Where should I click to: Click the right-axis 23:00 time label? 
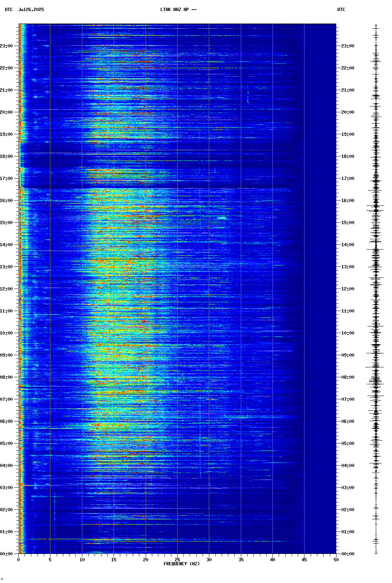[x=348, y=46]
